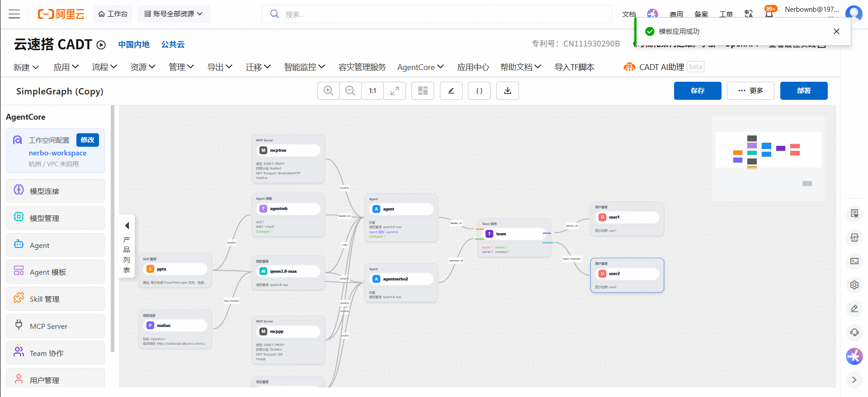This screenshot has width=868, height=397.
Task: Click the 部署 button
Action: coord(804,91)
